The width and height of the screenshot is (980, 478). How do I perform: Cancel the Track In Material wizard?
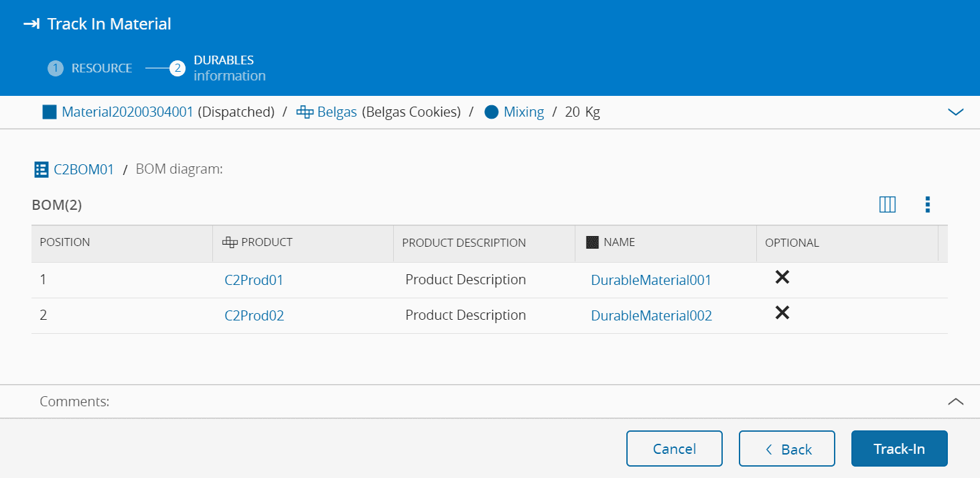click(674, 449)
